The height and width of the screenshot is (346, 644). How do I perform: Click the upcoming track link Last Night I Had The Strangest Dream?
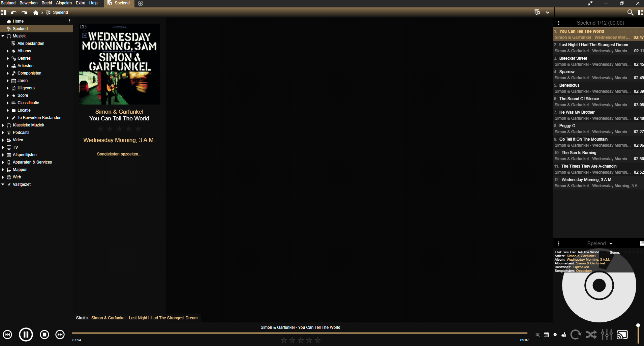coord(144,318)
